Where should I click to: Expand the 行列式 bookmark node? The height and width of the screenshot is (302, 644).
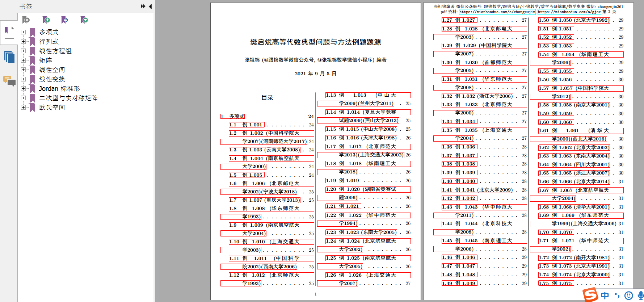[23, 41]
